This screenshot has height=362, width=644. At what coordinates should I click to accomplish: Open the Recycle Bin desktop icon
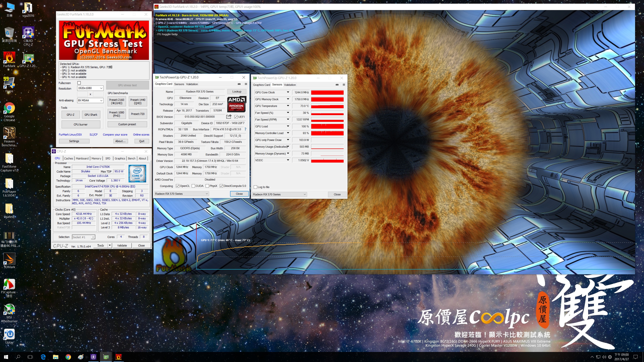point(9,35)
